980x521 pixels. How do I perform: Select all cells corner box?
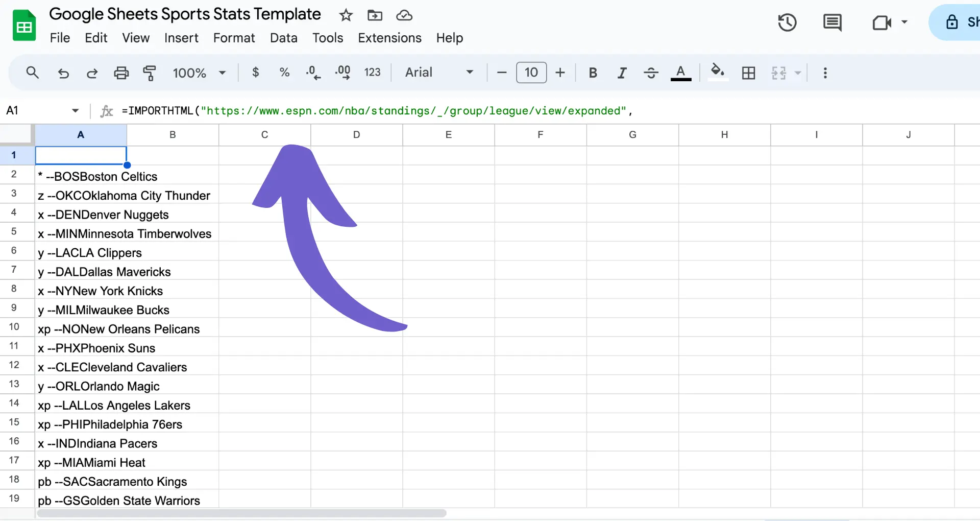tap(17, 135)
